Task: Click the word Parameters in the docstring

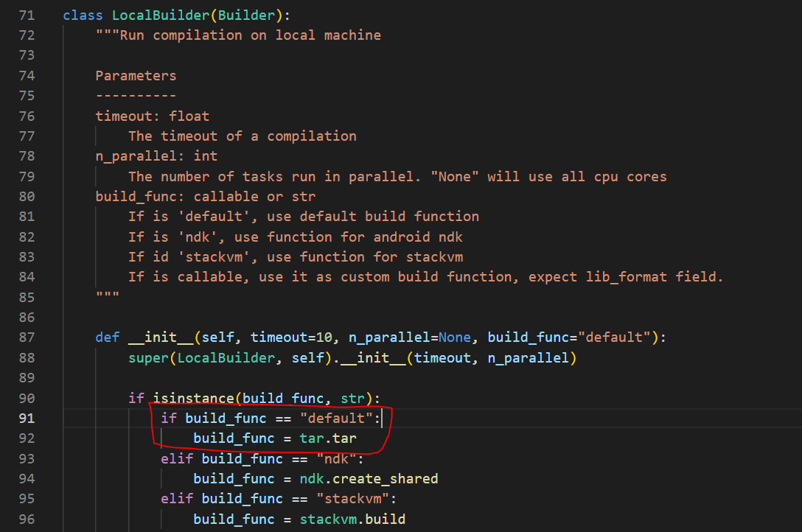Action: [x=136, y=76]
